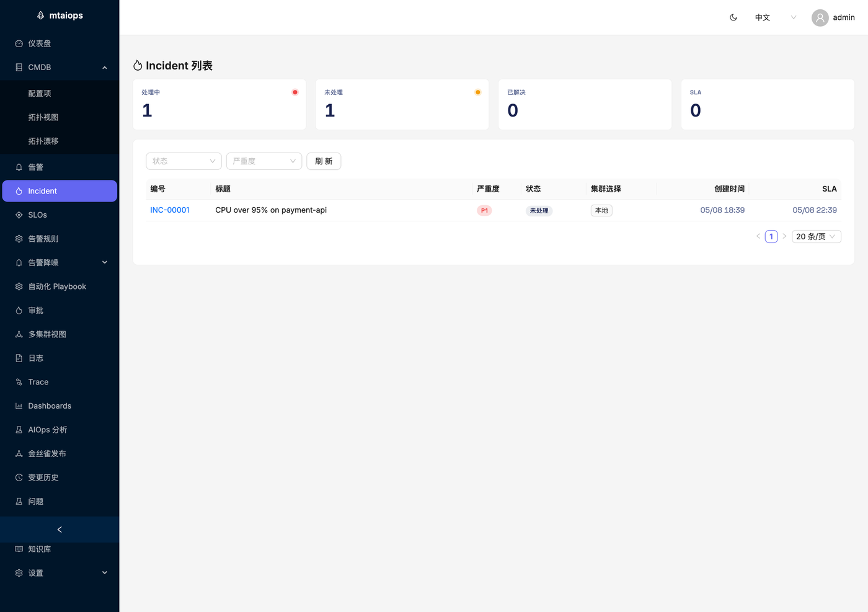
Task: Click the cluster icon beside 多集群视图
Action: [x=19, y=334]
